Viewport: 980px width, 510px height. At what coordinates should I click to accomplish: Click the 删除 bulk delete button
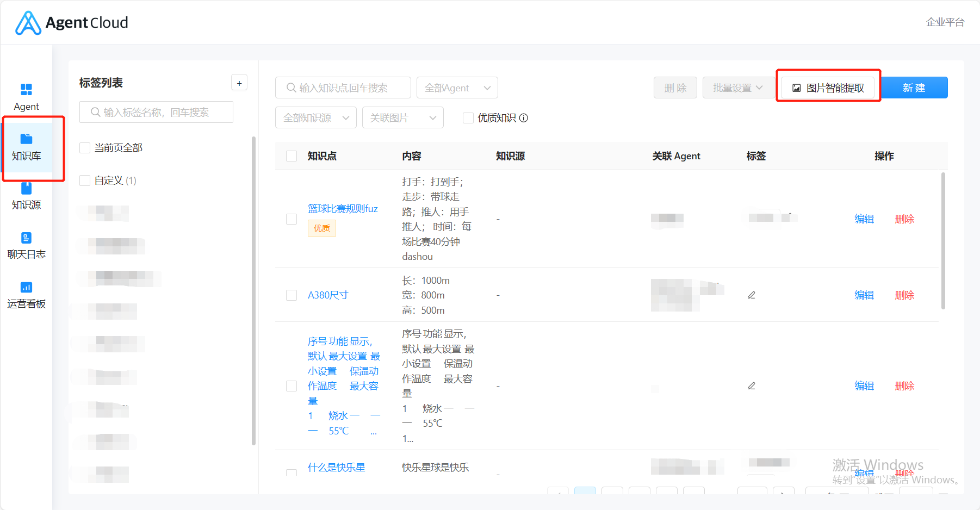pyautogui.click(x=675, y=88)
